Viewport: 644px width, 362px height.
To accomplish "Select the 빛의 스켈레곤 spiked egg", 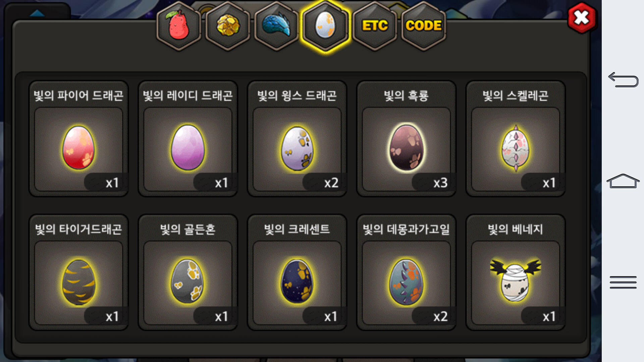I will (x=516, y=139).
